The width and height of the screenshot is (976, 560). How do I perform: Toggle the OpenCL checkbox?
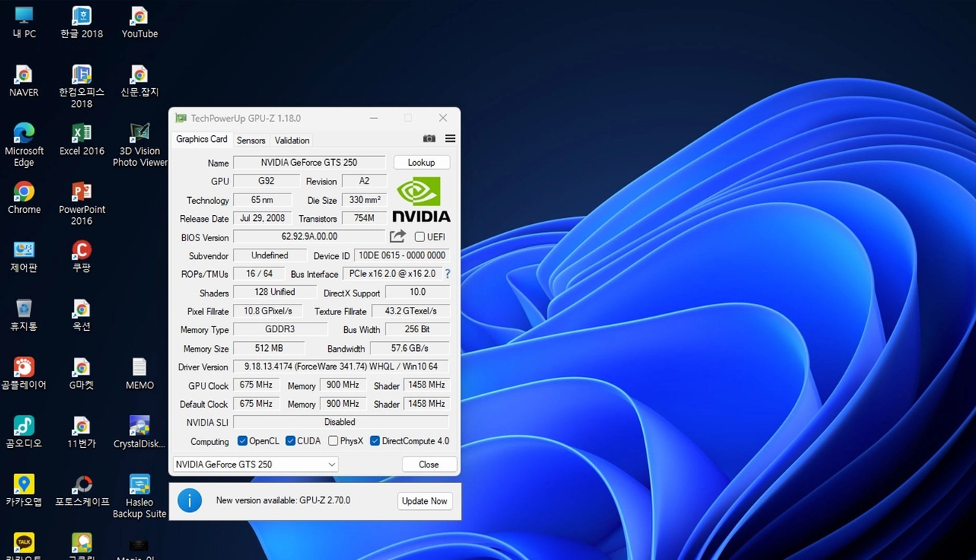coord(242,441)
